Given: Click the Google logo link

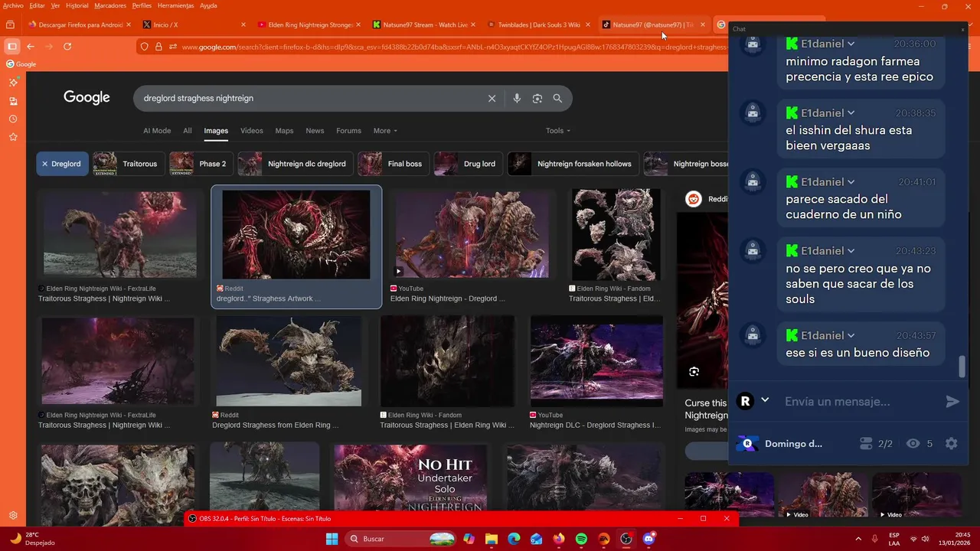Looking at the screenshot, I should [x=87, y=97].
